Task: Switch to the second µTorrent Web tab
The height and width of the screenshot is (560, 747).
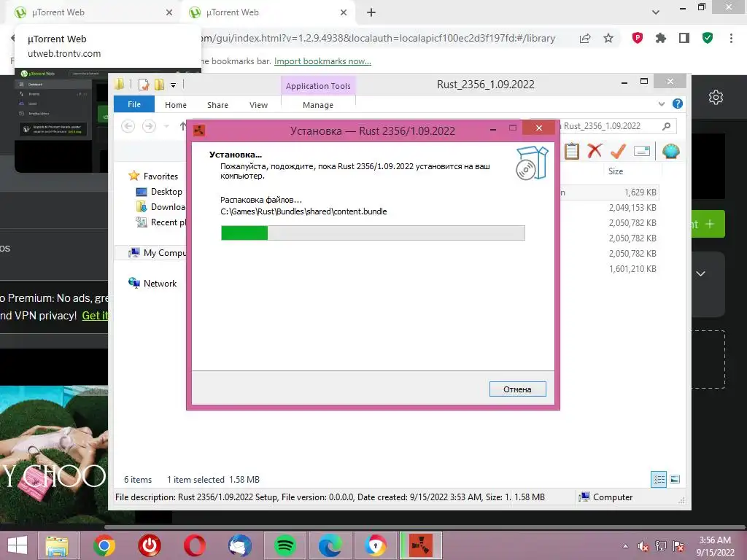Action: click(x=268, y=12)
